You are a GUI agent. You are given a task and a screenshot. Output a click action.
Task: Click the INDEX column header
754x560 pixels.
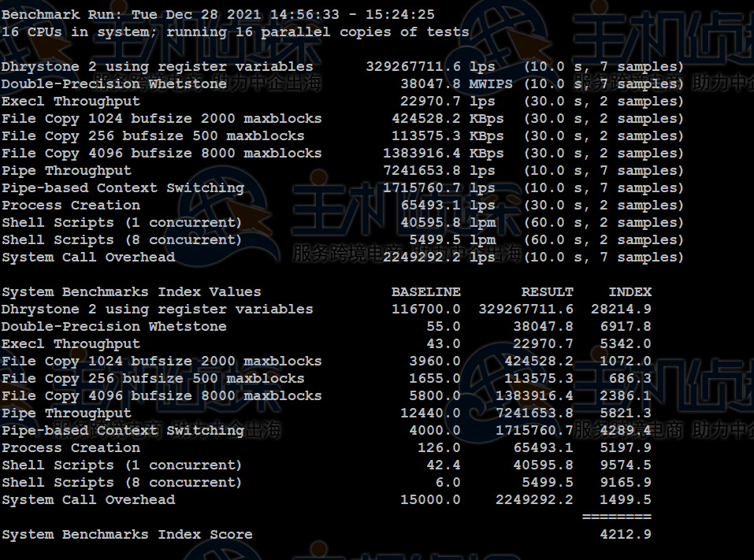click(630, 292)
